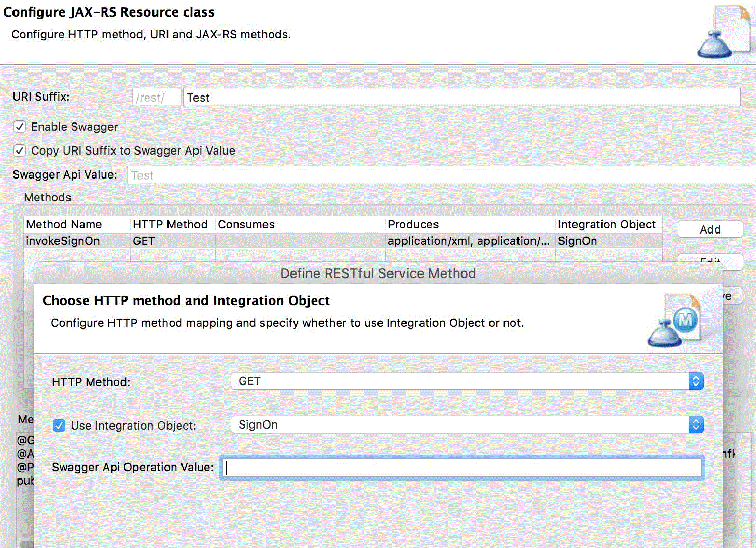756x548 pixels.
Task: Click the HTTP Method column header
Action: [171, 224]
